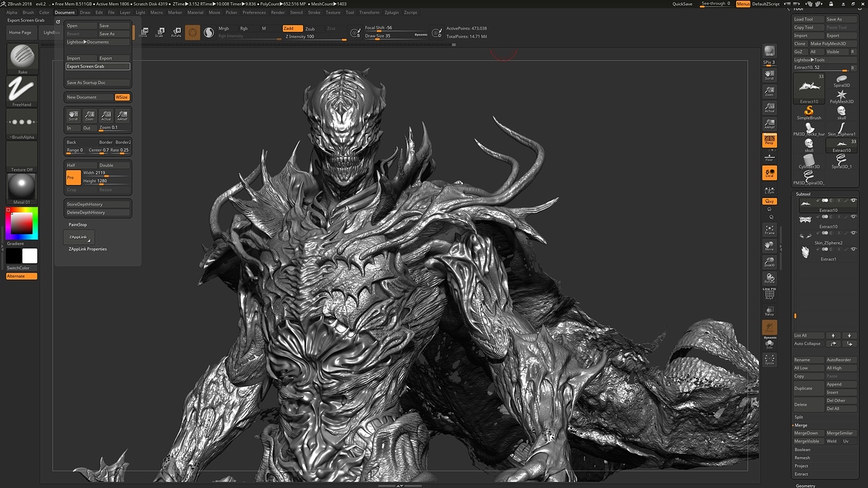Click the QuickSave button
Screen dimensions: 868x488
click(x=682, y=4)
